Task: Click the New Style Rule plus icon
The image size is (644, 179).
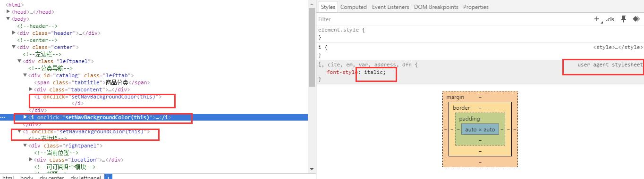Action: pos(597,19)
